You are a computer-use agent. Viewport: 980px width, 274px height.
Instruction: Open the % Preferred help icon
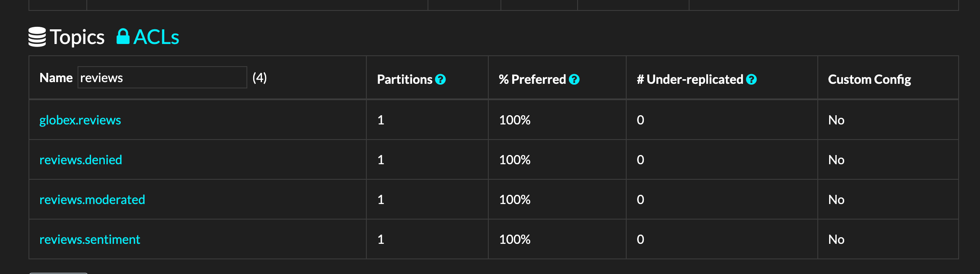[x=574, y=79]
